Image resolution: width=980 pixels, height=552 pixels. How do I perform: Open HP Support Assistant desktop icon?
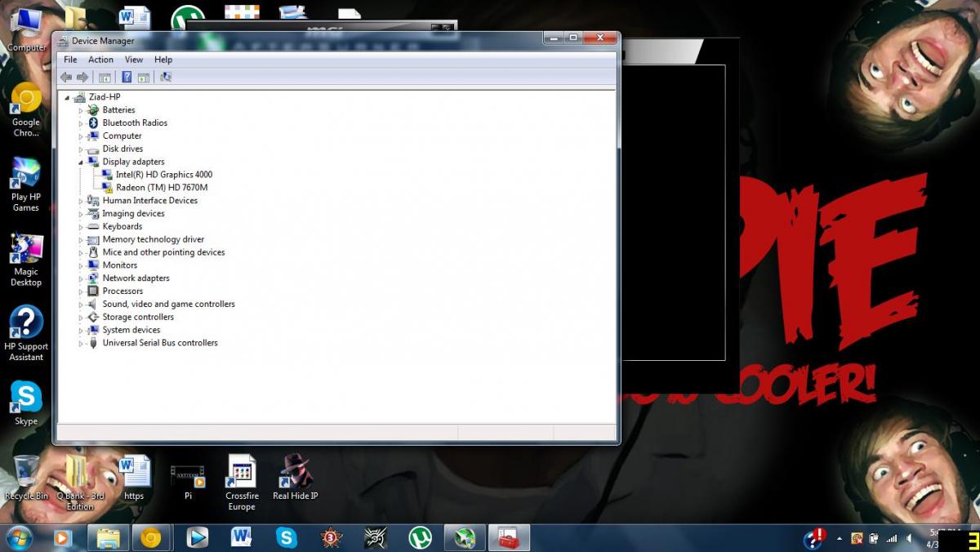point(26,333)
